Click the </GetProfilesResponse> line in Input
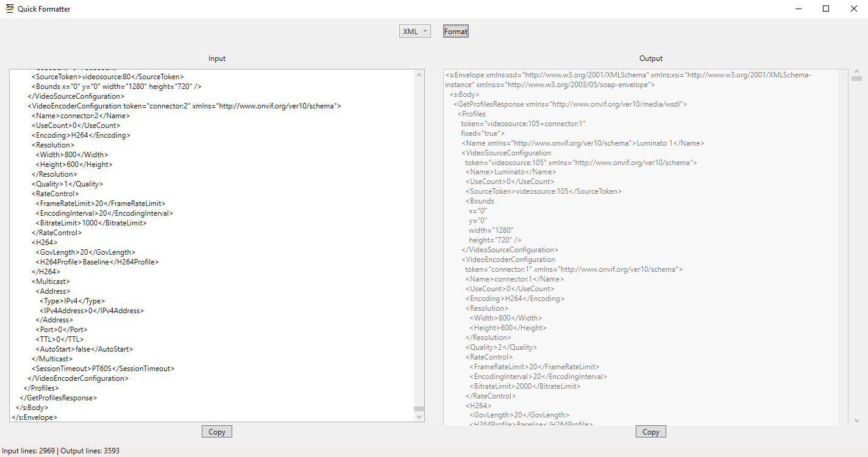868x457 pixels. point(58,398)
